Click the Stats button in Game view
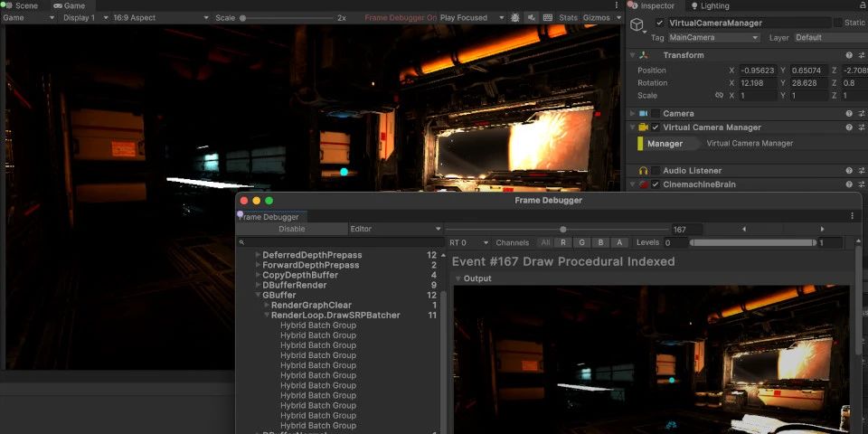Image resolution: width=868 pixels, height=434 pixels. pos(568,17)
